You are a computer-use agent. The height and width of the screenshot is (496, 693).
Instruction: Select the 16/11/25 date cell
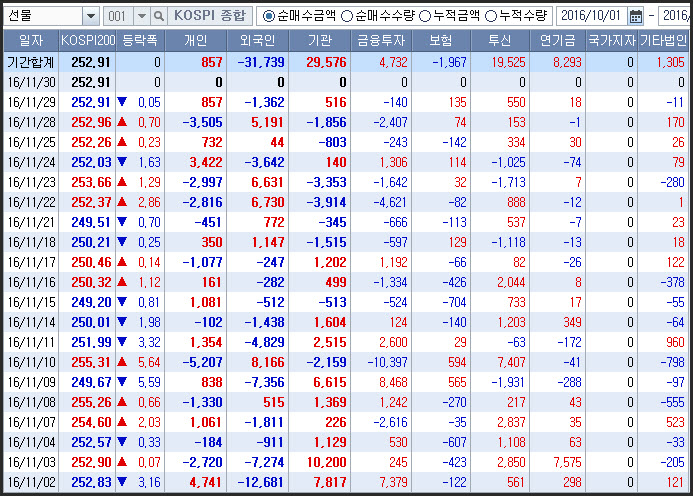(32, 142)
